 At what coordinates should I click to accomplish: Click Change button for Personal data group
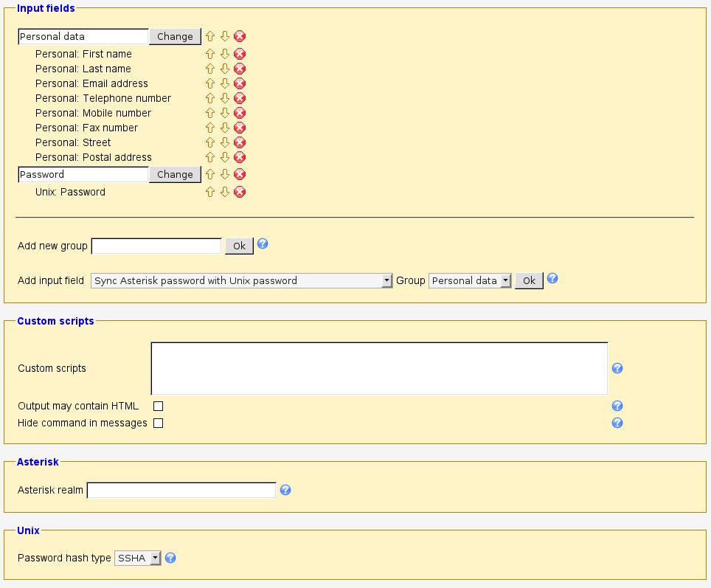tap(175, 36)
